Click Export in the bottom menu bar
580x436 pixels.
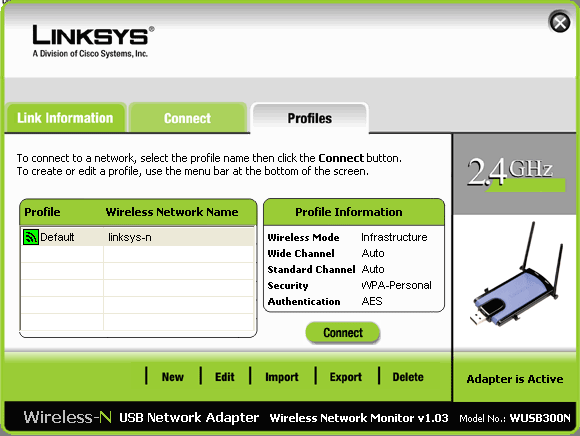[x=345, y=377]
